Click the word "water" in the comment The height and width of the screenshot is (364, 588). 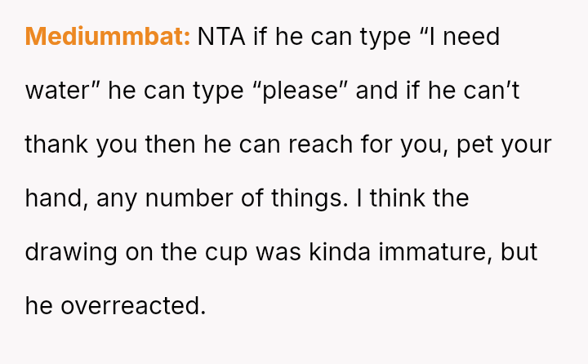click(59, 91)
